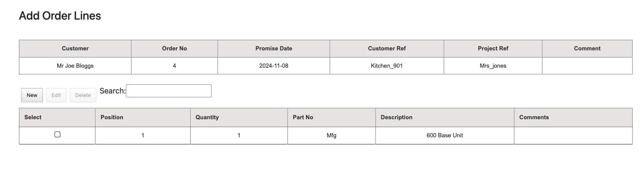The image size is (644, 185).
Task: Click the Description column header
Action: [x=396, y=117]
